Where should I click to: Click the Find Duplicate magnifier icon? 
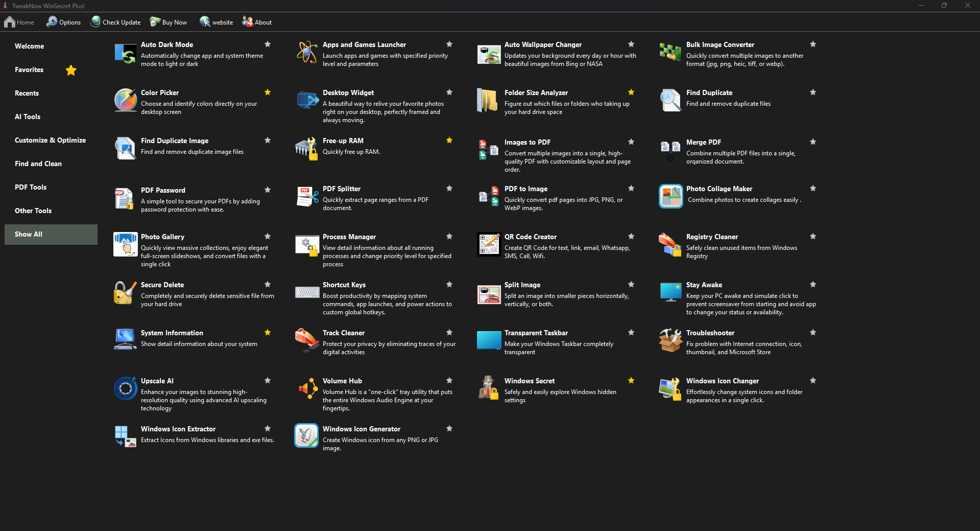point(671,100)
